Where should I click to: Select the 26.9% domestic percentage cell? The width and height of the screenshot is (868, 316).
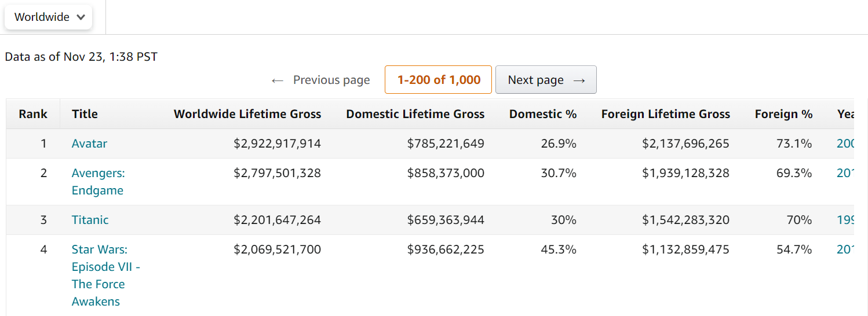coord(559,144)
